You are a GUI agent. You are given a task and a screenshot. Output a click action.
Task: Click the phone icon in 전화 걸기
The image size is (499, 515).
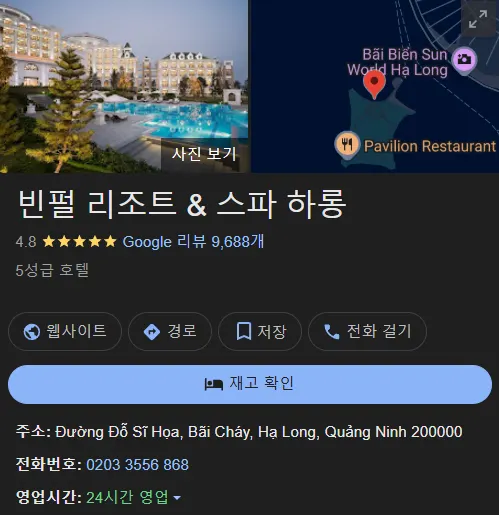click(x=332, y=332)
